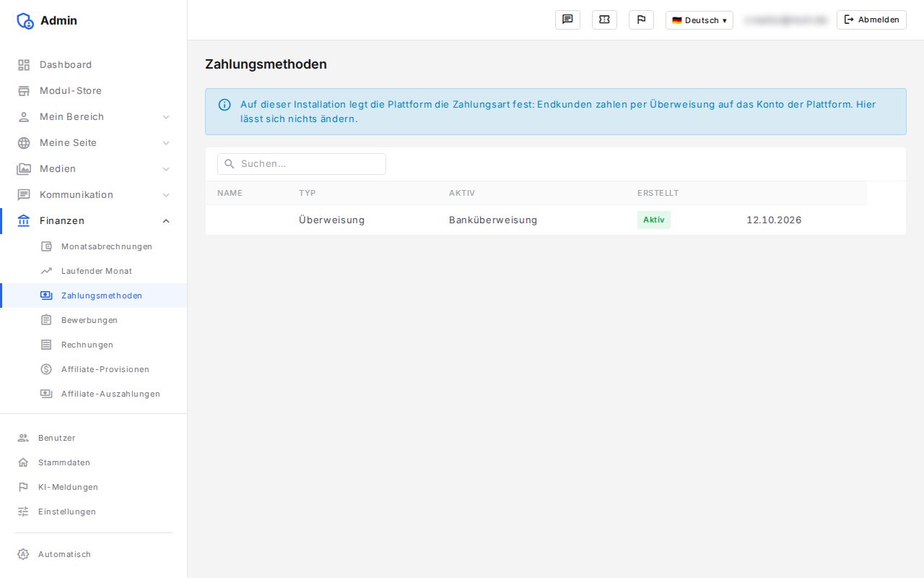Click the Affiliate-Auszahlungen money icon
The height and width of the screenshot is (578, 924).
[46, 394]
